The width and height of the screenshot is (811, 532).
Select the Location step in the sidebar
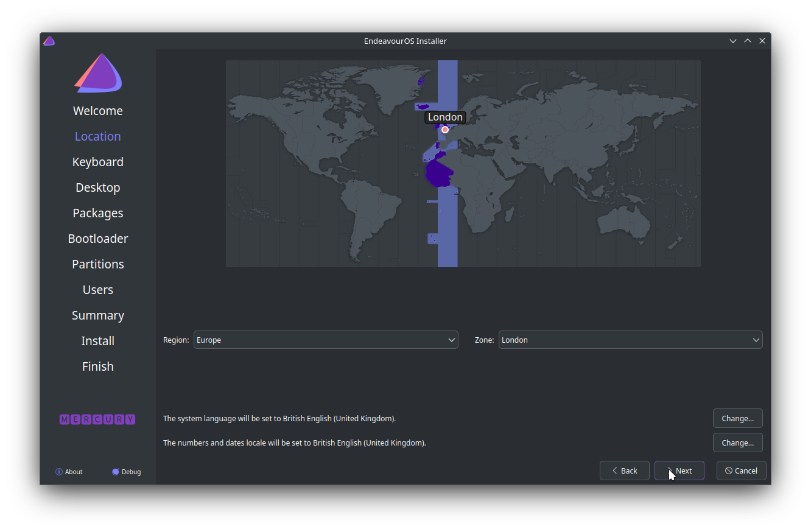click(98, 136)
